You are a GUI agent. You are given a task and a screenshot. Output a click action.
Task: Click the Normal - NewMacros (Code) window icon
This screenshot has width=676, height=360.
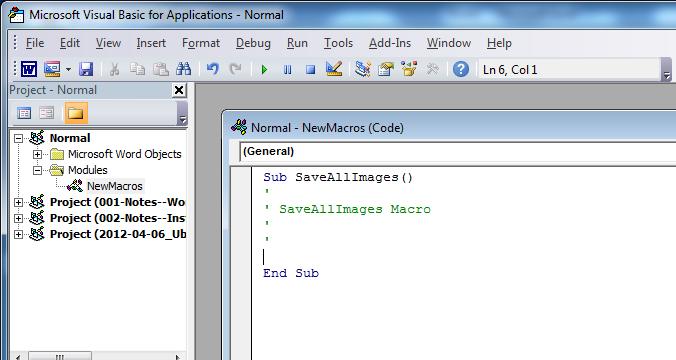coord(239,127)
